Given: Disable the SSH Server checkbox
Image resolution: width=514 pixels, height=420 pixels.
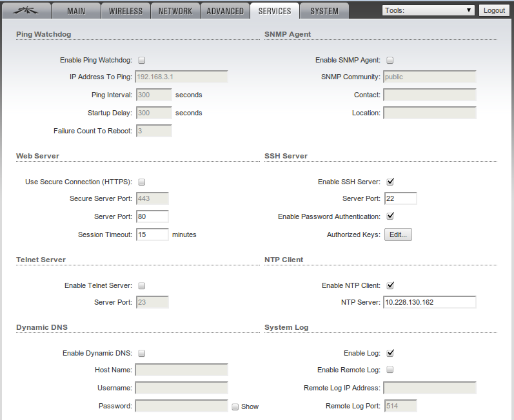Looking at the screenshot, I should coord(390,182).
